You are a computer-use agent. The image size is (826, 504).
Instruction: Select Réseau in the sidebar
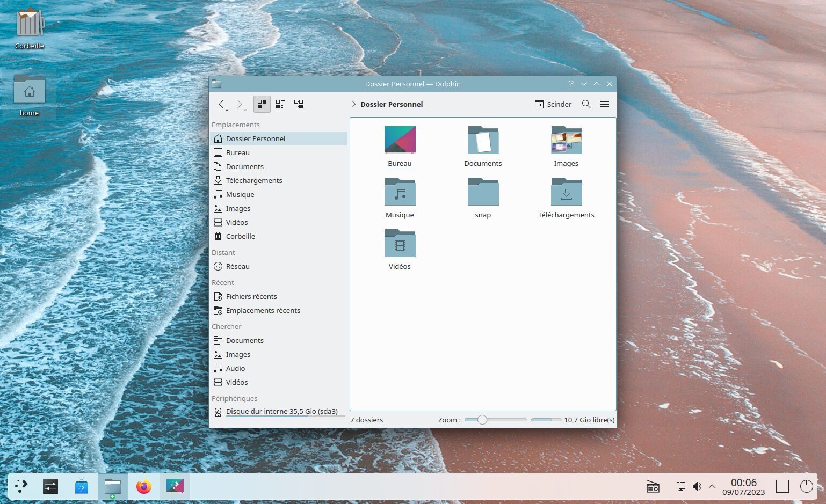click(237, 266)
